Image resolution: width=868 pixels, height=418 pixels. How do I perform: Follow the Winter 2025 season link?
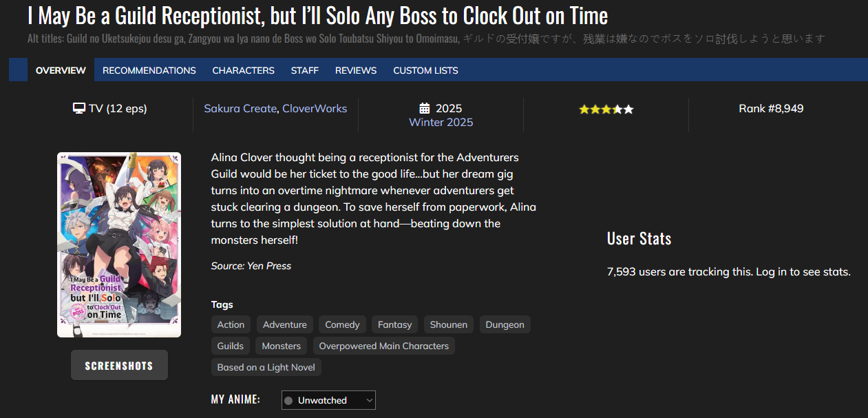click(441, 123)
